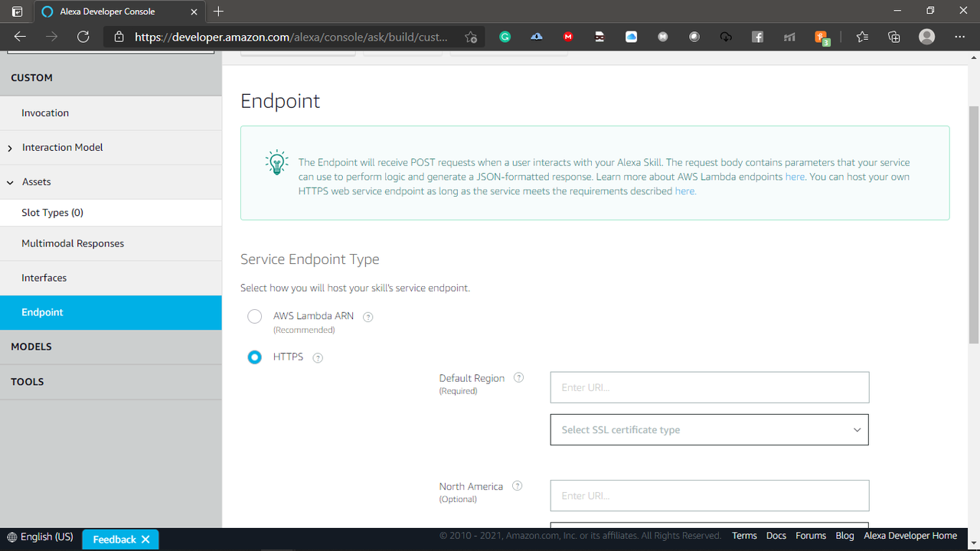Click the browser address bar URL
980x551 pixels.
pyautogui.click(x=291, y=37)
